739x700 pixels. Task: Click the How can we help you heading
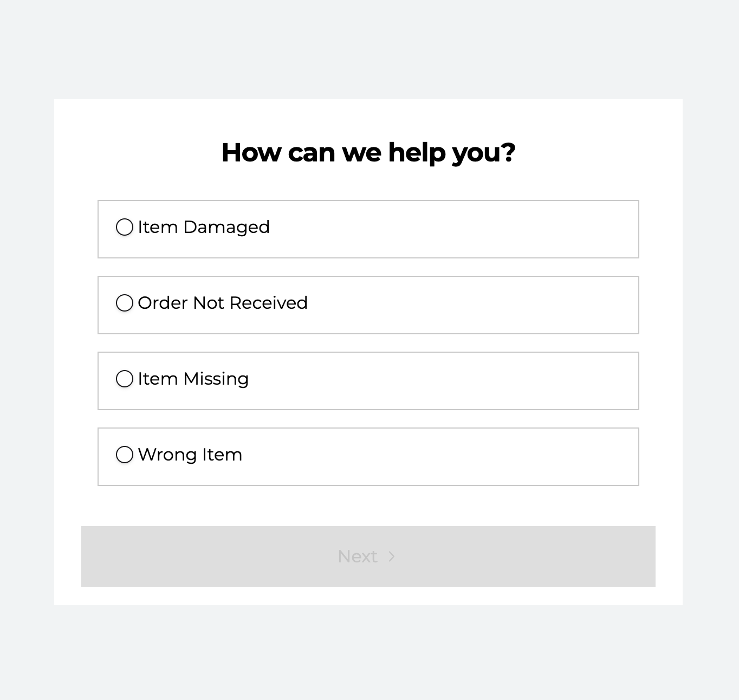coord(368,153)
